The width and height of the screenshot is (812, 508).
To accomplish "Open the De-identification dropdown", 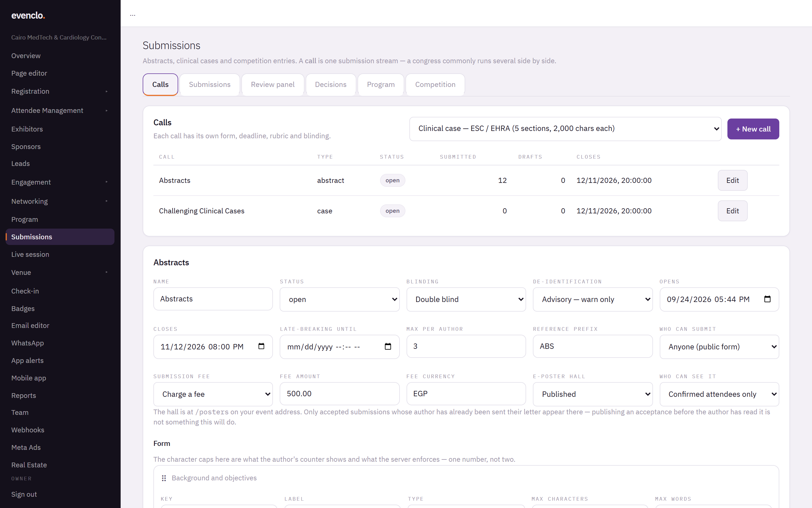I will click(593, 299).
